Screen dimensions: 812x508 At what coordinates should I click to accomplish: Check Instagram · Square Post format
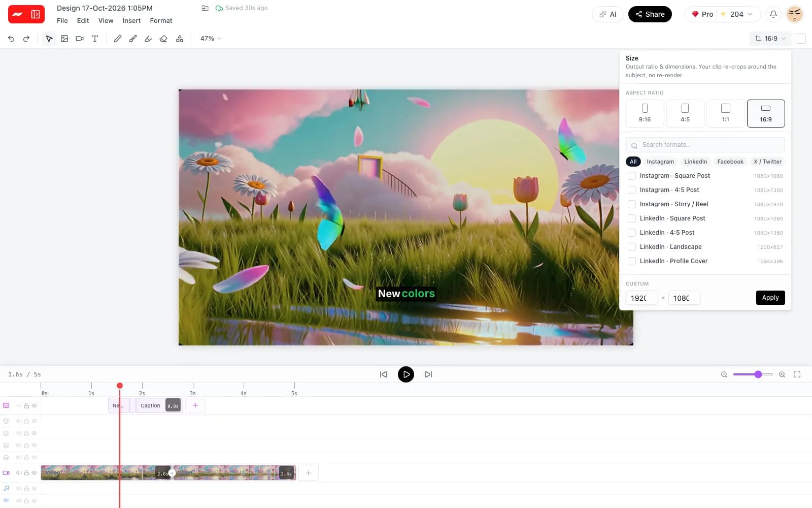(x=632, y=176)
